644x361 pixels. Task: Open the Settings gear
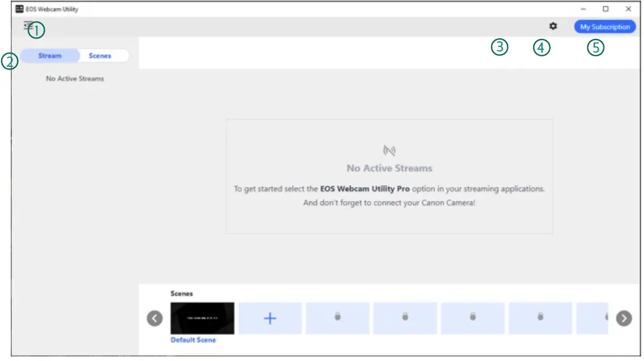[x=553, y=26]
